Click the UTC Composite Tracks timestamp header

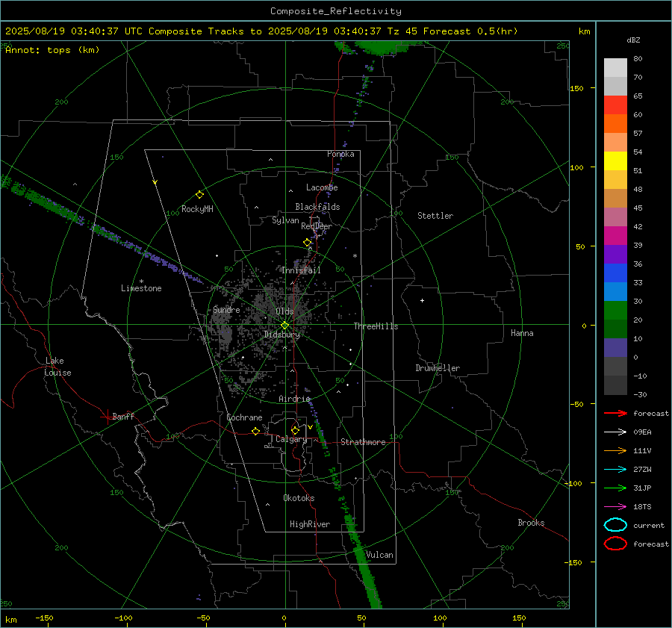pos(261,31)
